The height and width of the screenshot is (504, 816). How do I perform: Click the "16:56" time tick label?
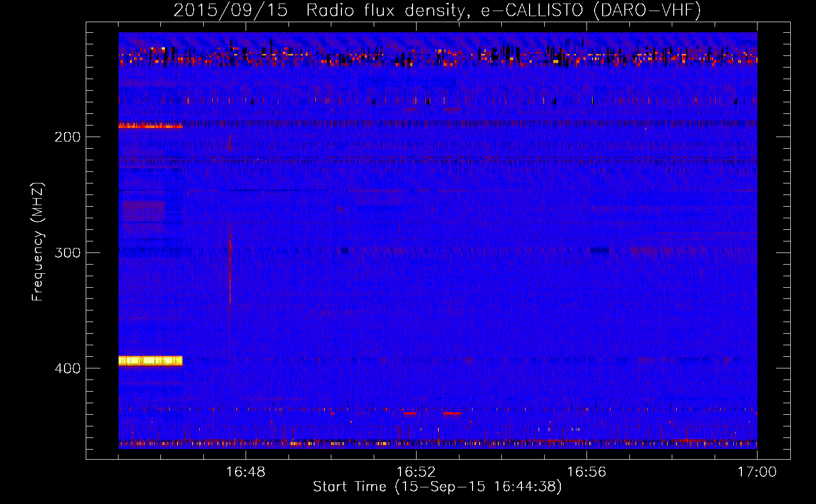[587, 472]
